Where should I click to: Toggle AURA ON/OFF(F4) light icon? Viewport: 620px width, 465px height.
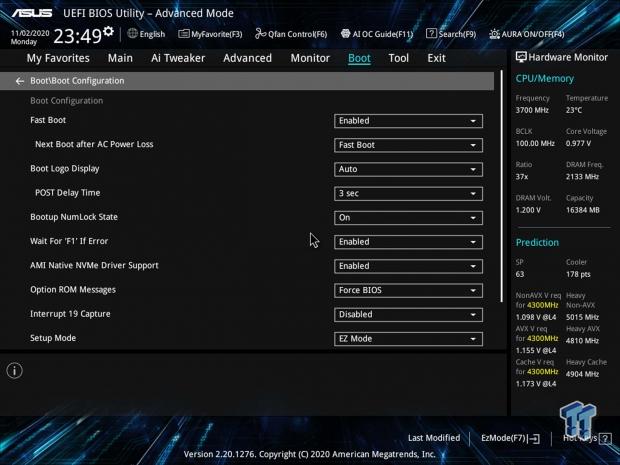[494, 34]
